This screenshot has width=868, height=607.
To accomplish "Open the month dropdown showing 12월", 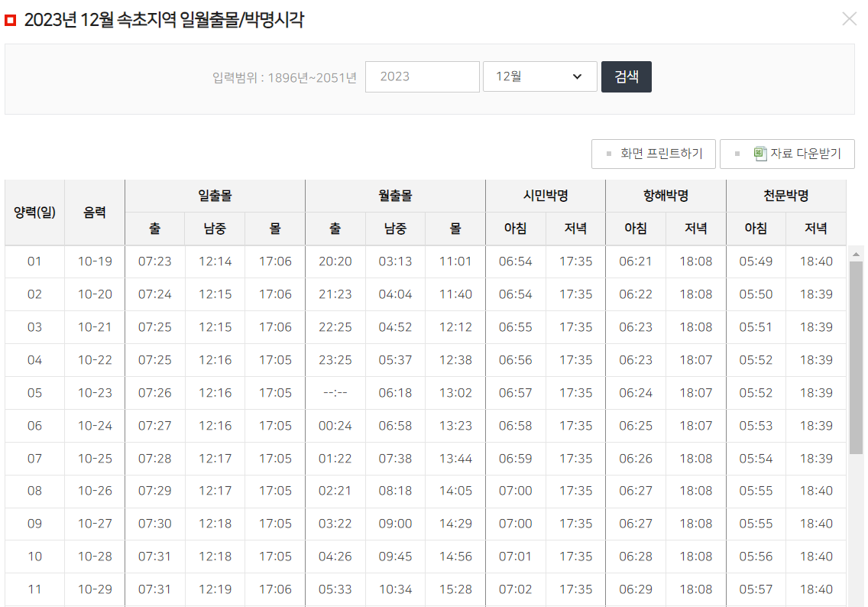I will pyautogui.click(x=539, y=76).
